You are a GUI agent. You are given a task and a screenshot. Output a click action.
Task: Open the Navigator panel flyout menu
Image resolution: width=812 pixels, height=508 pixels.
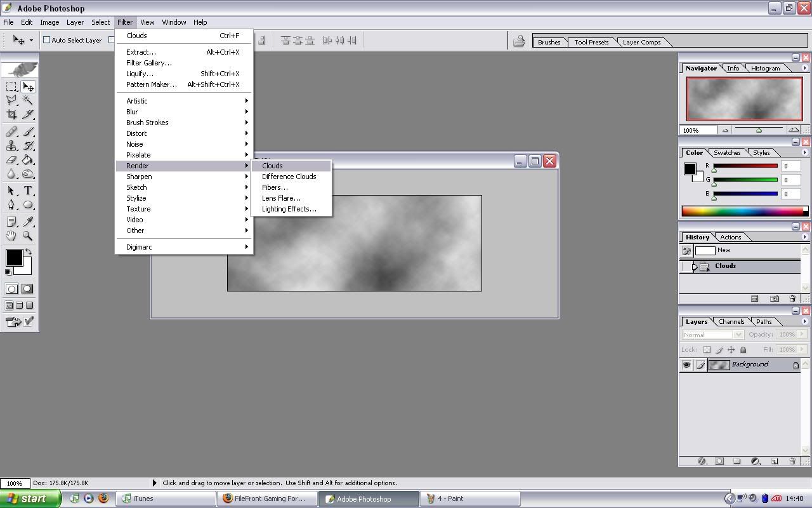pos(804,68)
